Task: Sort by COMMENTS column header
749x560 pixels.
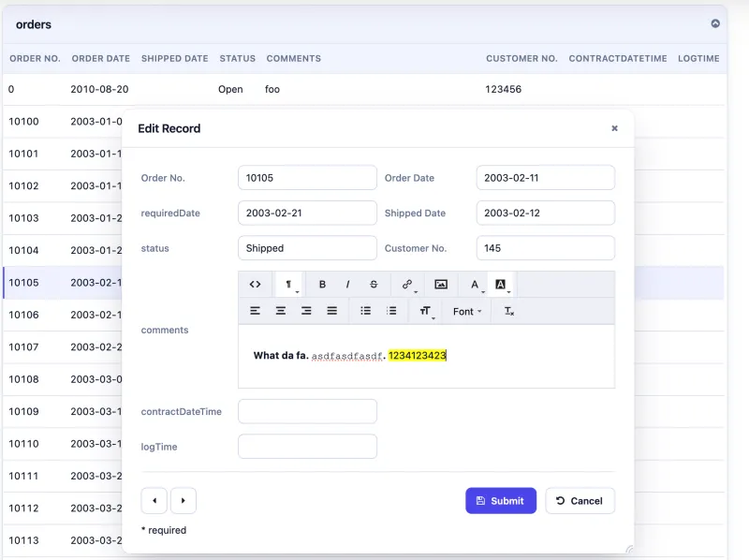Action: pos(293,58)
